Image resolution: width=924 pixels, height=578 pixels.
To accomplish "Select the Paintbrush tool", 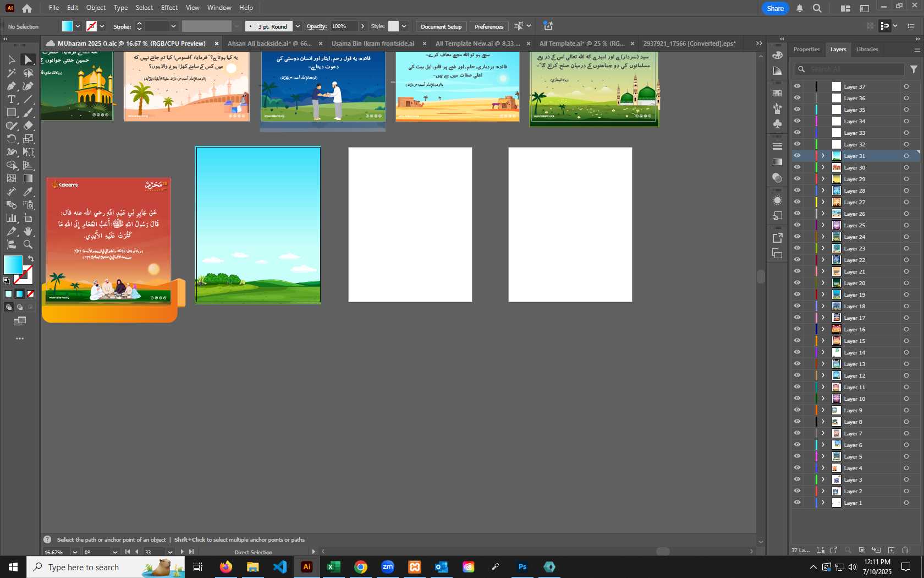I will click(x=28, y=112).
